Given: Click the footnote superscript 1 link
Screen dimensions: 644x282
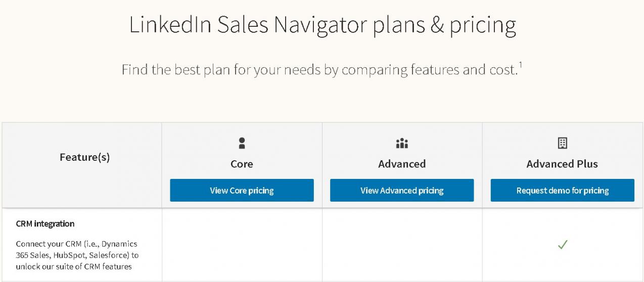Looking at the screenshot, I should pos(520,65).
